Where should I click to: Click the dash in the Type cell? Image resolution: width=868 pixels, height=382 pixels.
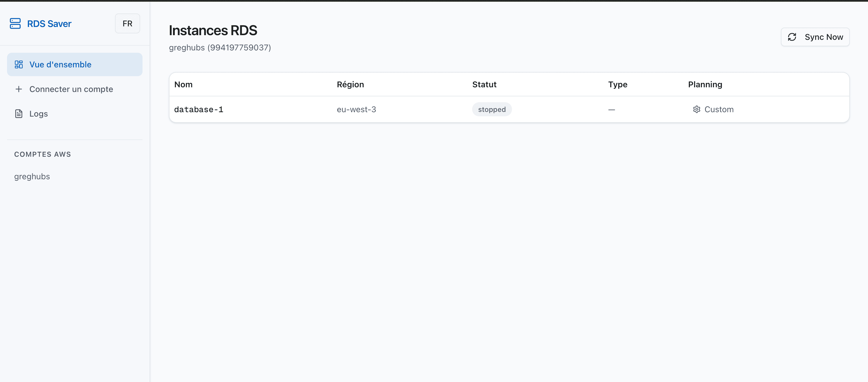point(611,110)
